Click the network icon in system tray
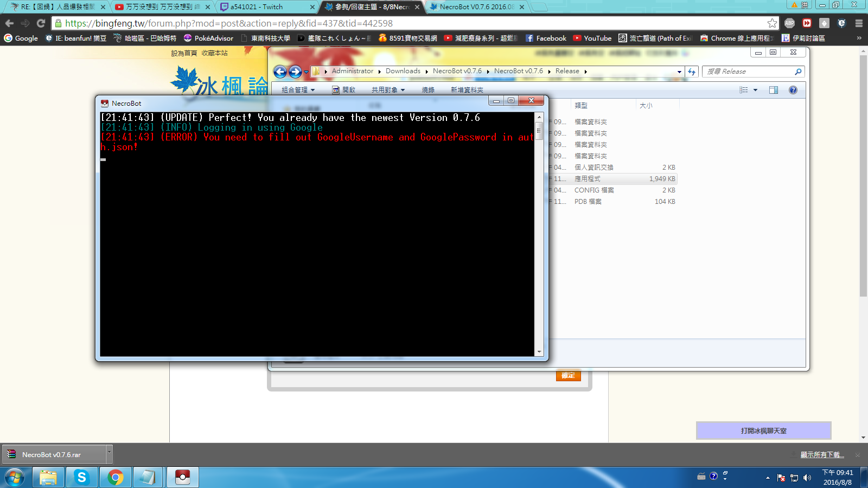 pos(794,478)
